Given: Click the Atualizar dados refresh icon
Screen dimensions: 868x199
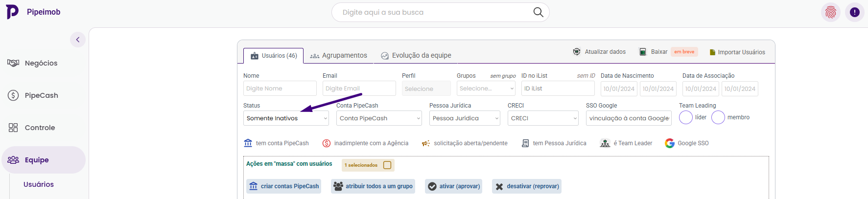Looking at the screenshot, I should (x=577, y=52).
